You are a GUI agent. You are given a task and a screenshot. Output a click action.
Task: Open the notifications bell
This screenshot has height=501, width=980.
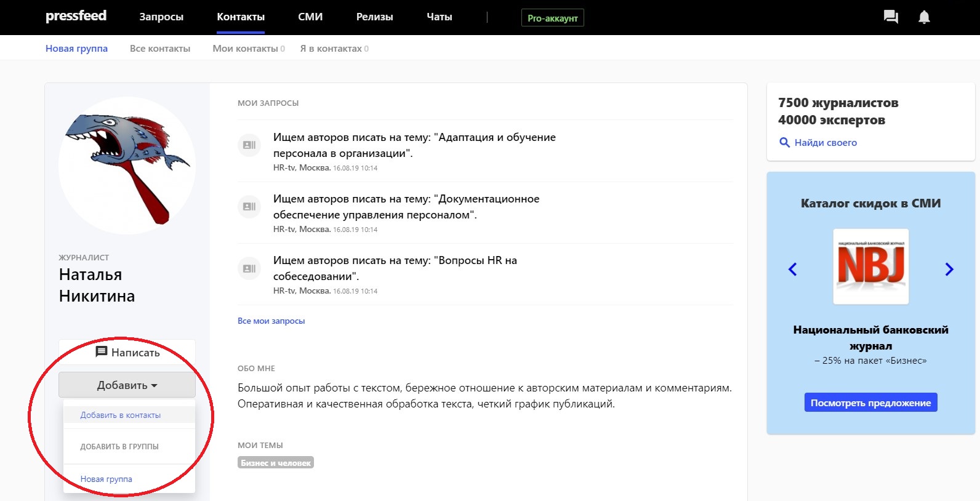(x=924, y=17)
